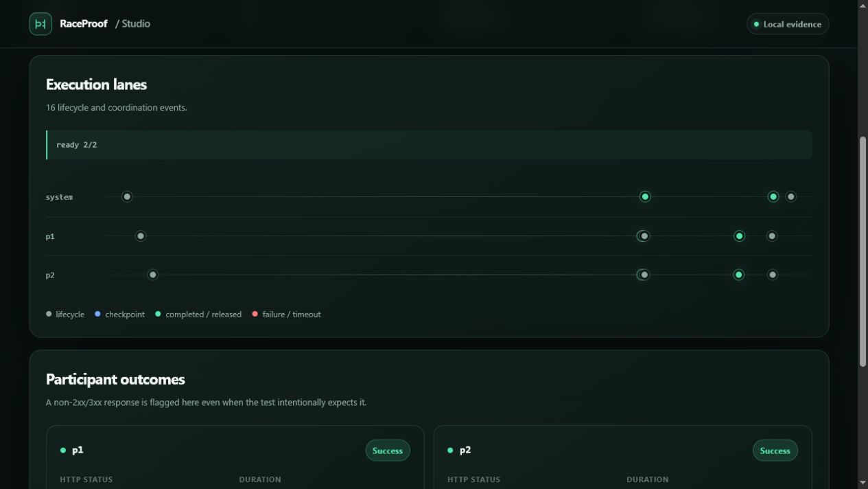Select the leftmost gray marker on p1 lane

pos(141,236)
